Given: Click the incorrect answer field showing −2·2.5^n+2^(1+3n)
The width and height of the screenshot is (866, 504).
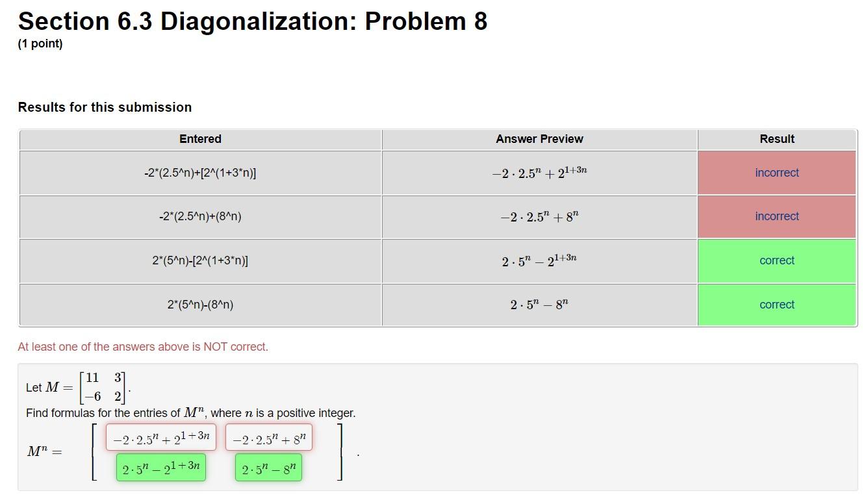Looking at the screenshot, I should 160,437.
